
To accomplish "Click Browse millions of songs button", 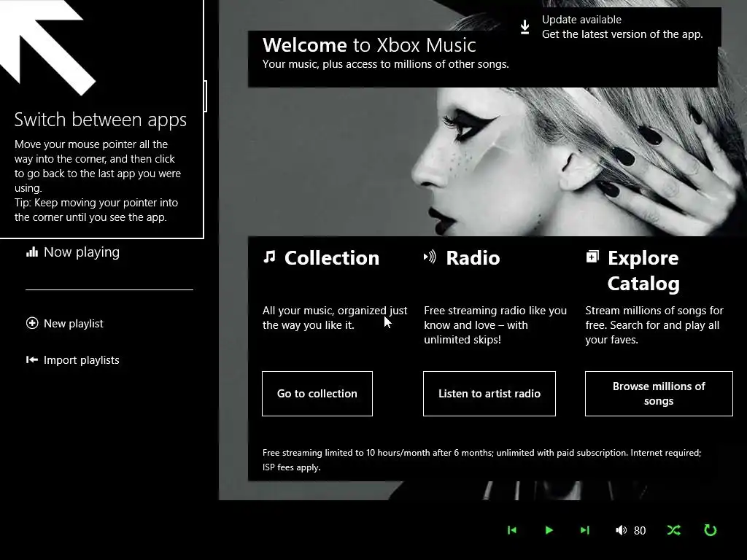I will click(659, 394).
